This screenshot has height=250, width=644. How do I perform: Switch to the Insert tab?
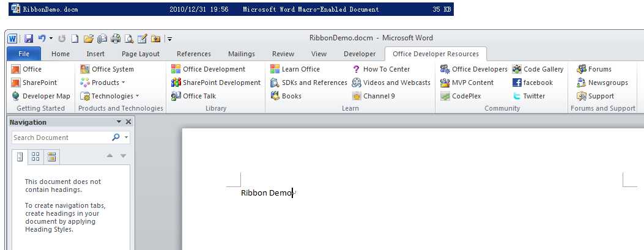(x=95, y=54)
